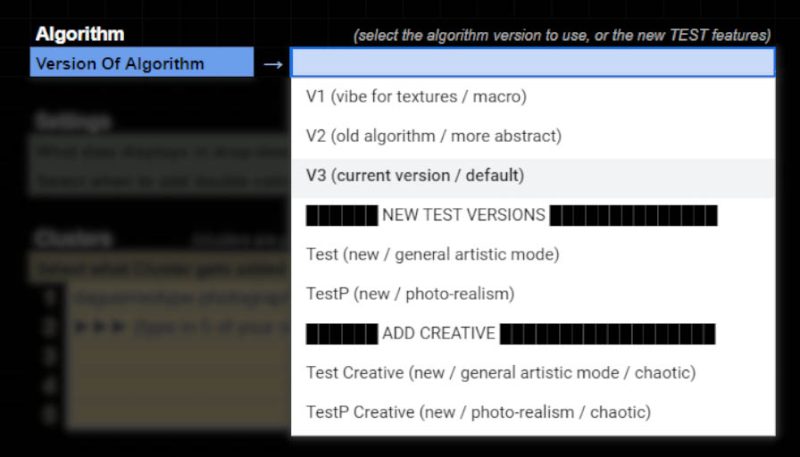The width and height of the screenshot is (800, 457).
Task: Pick V3 current version default option
Action: [533, 176]
